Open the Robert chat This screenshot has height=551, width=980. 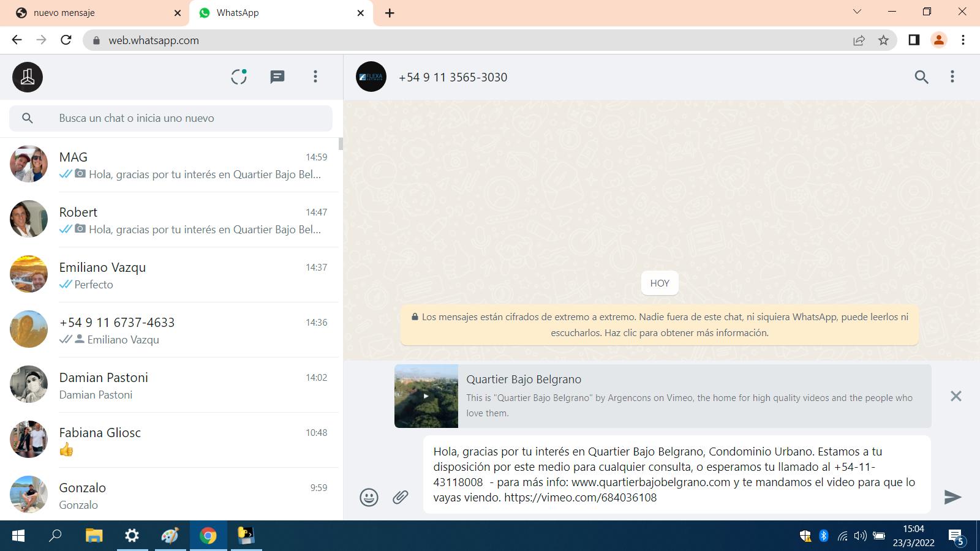pos(170,220)
